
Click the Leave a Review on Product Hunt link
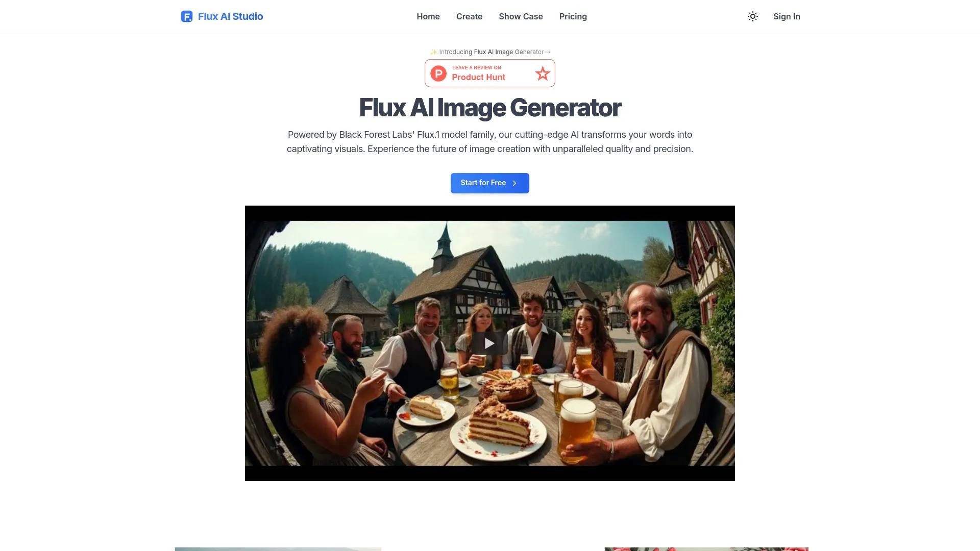[x=489, y=72]
